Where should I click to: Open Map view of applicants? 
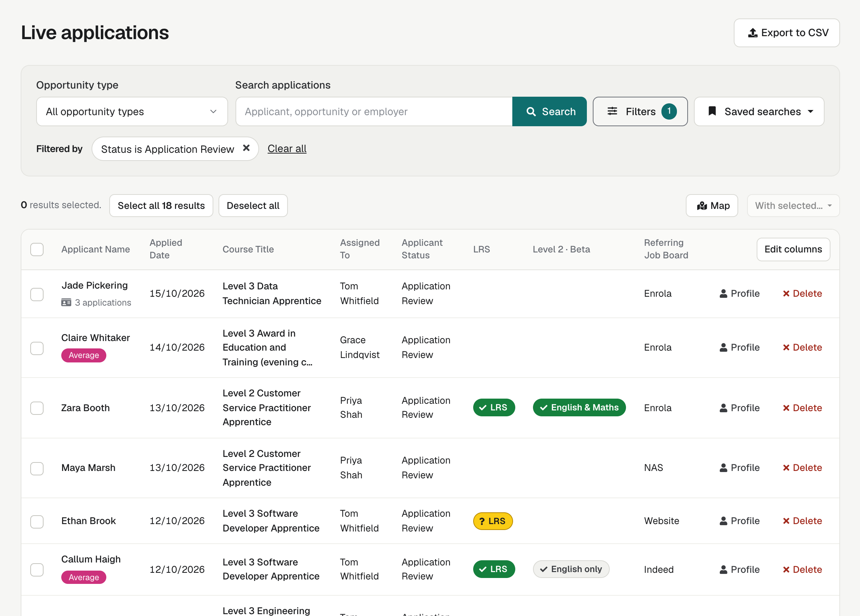click(712, 206)
